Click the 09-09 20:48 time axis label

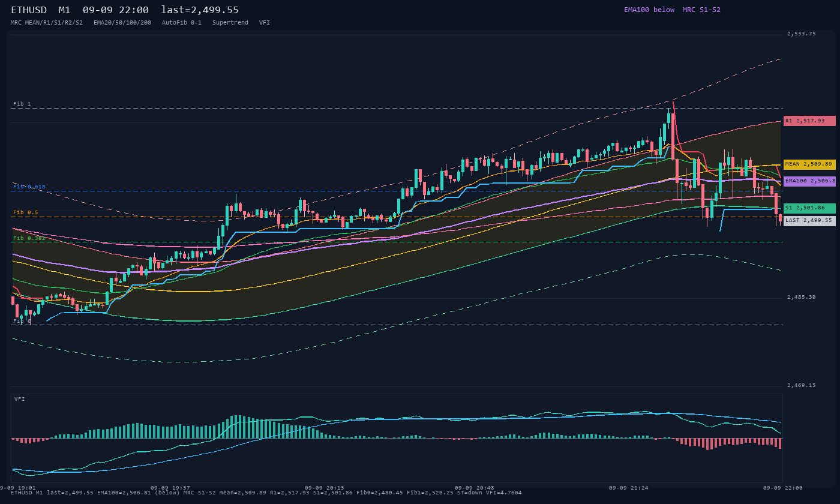point(475,488)
